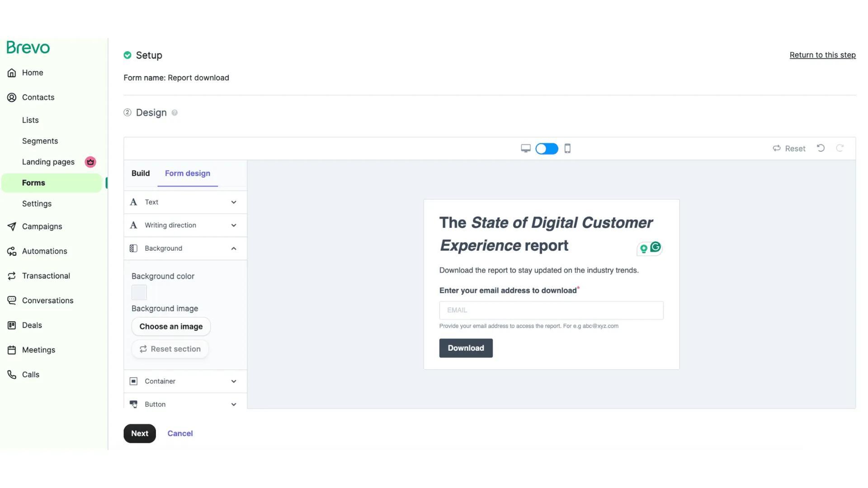Screen dimensions: 868x488
Task: Click the Brevo logo
Action: click(x=28, y=47)
